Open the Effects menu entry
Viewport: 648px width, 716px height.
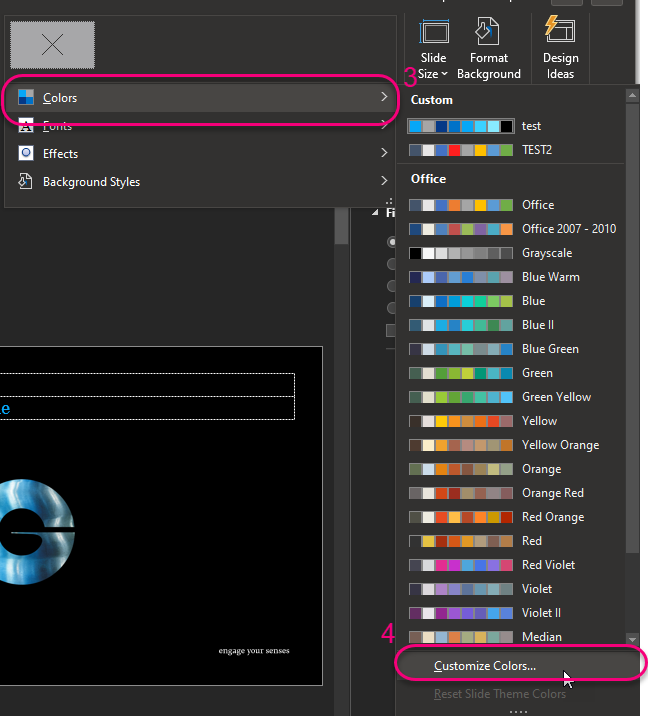[200, 153]
